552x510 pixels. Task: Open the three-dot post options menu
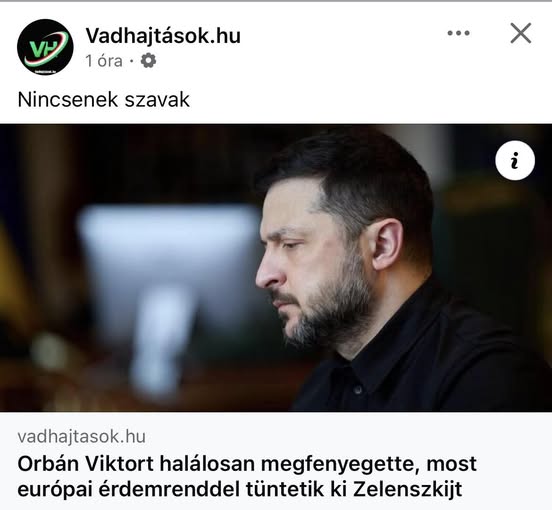point(458,33)
